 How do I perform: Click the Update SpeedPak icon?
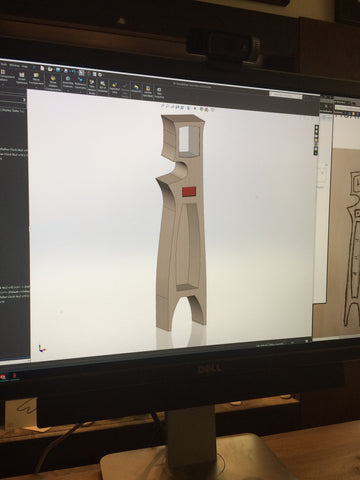[x=148, y=91]
